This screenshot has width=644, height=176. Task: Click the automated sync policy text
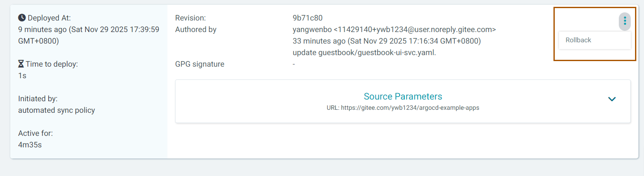(x=56, y=110)
